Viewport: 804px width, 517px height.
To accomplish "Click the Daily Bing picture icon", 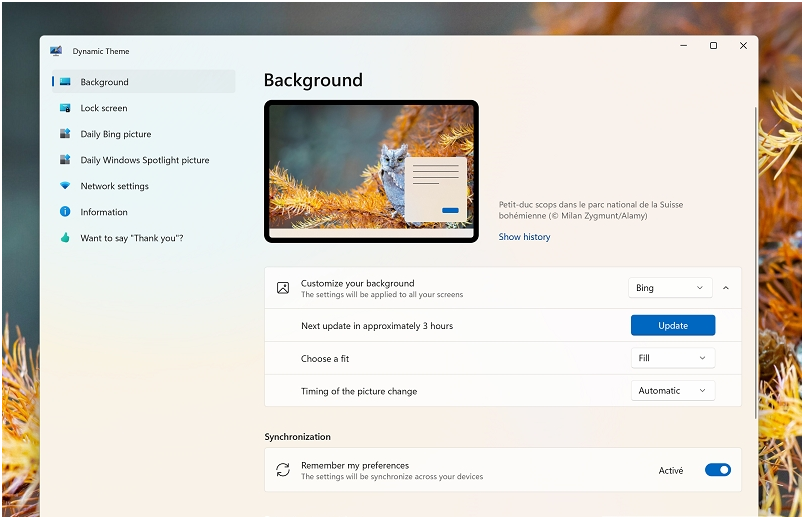I will (65, 134).
